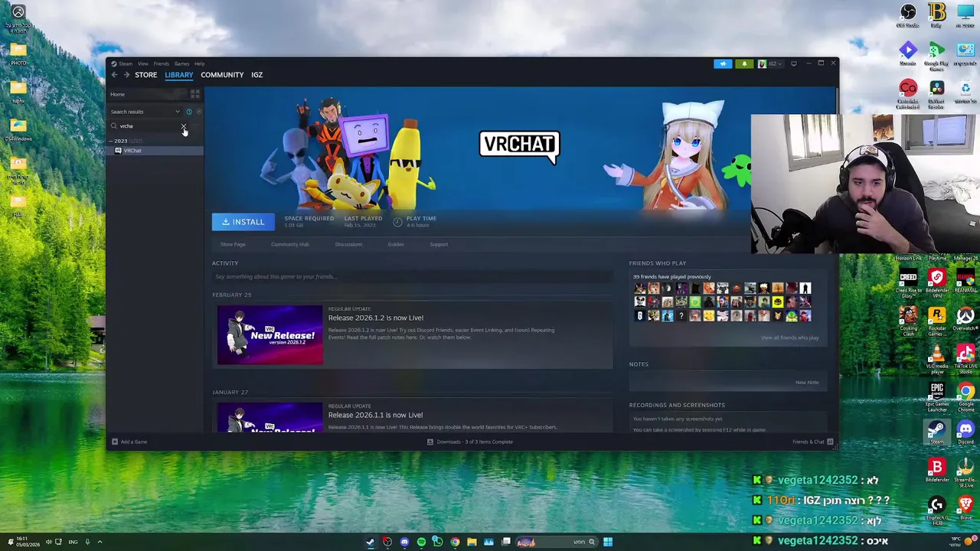The image size is (980, 551).
Task: Expand the IGZ account dropdown
Action: point(771,64)
